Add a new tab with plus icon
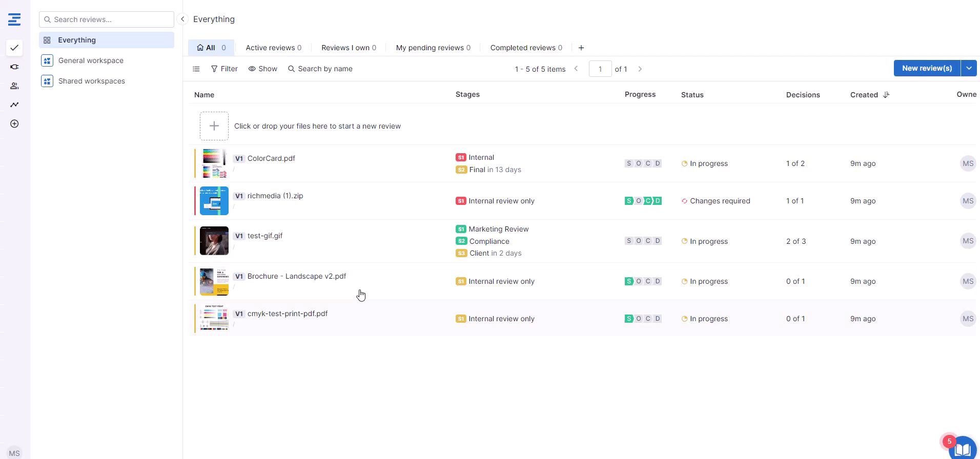Viewport: 980px width, 459px height. coord(581,48)
